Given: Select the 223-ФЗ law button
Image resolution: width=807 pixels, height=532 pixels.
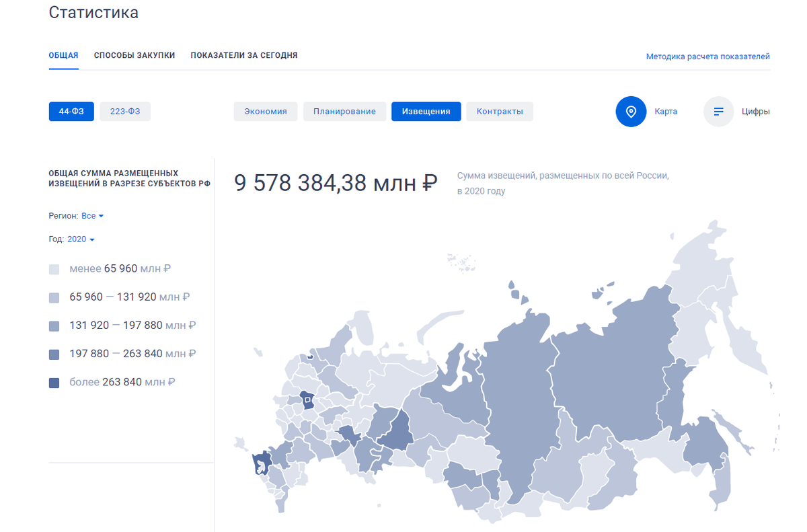Looking at the screenshot, I should click(x=125, y=112).
